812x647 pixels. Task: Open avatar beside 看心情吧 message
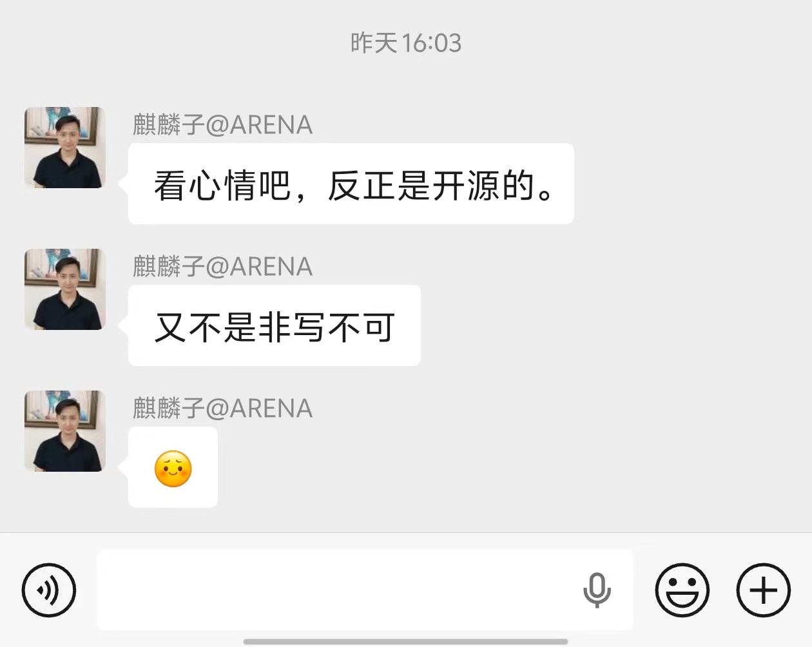[x=65, y=148]
